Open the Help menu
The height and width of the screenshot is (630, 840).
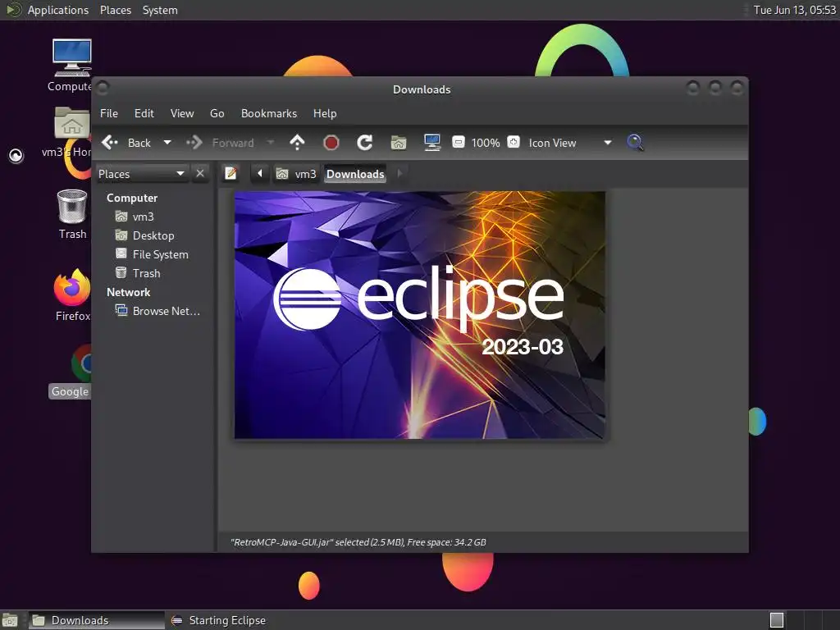tap(325, 113)
